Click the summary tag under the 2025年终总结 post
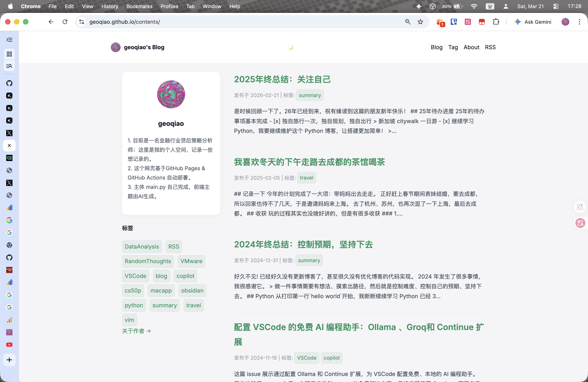The height and width of the screenshot is (382, 588). [x=310, y=95]
